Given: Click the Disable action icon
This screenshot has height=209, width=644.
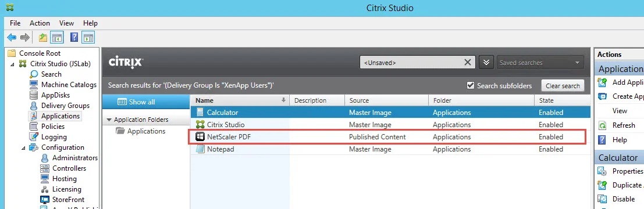Looking at the screenshot, I should (x=602, y=199).
